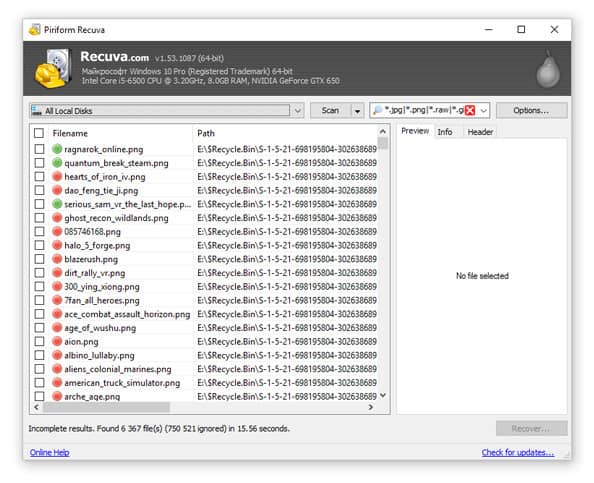Click the red status dot for 300_ying_xiong.png

pos(57,286)
